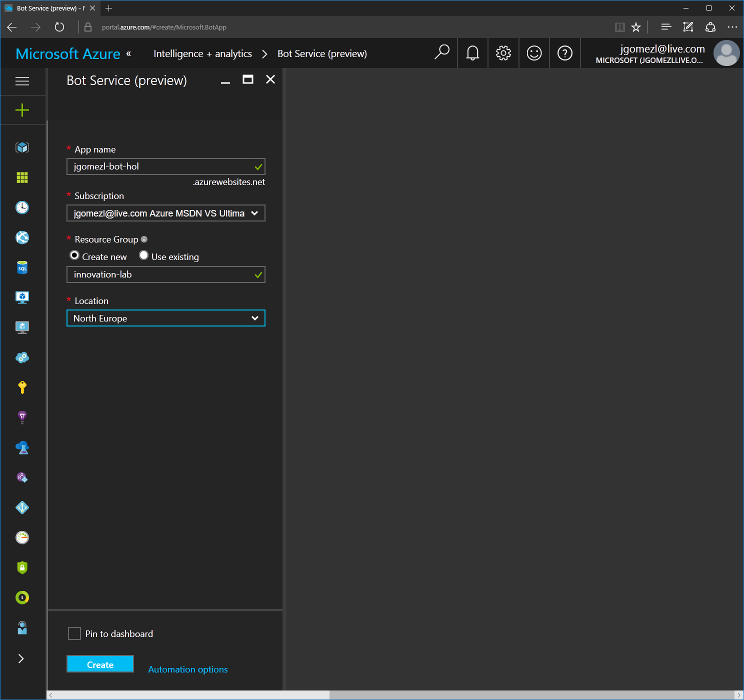
Task: Open the Make a Web Note icon
Action: [x=688, y=27]
